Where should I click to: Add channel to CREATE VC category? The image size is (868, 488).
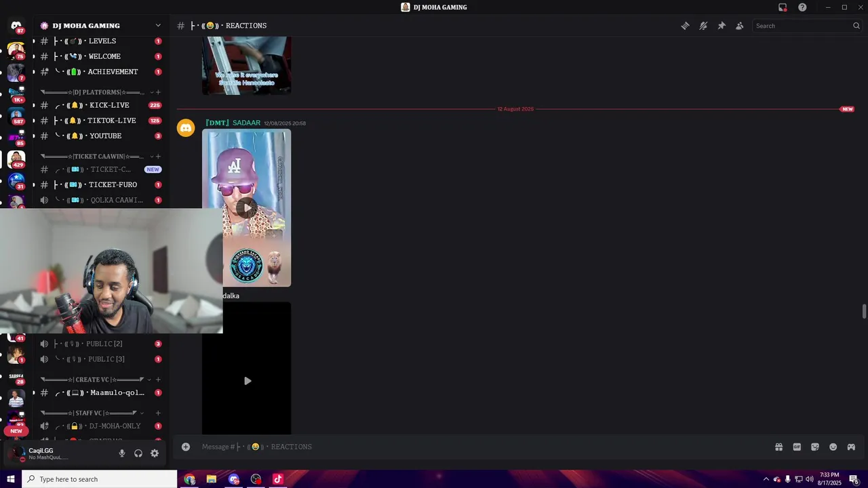158,380
